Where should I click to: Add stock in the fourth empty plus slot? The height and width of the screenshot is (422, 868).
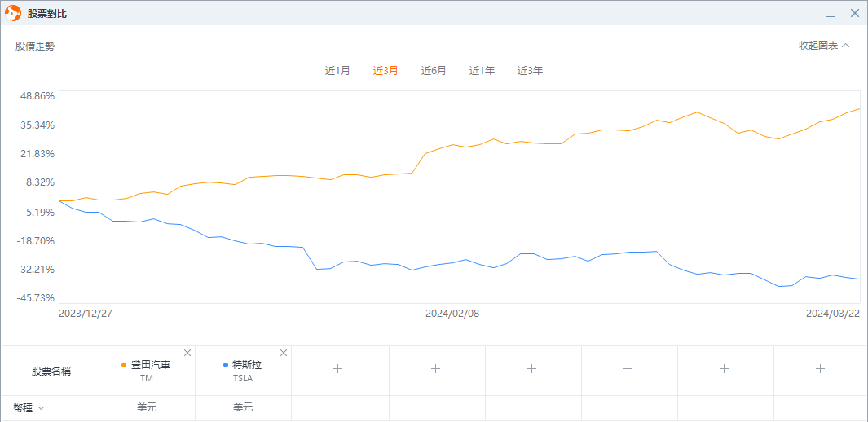(x=628, y=368)
